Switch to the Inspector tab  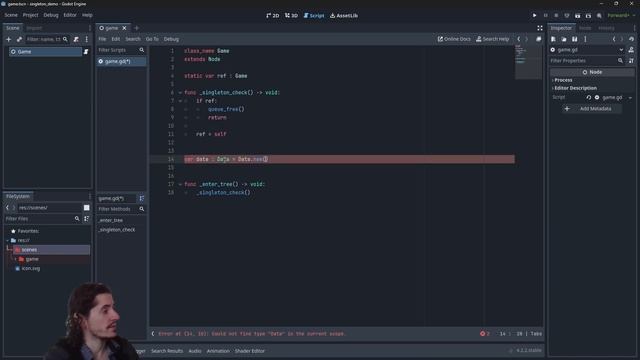pos(561,28)
